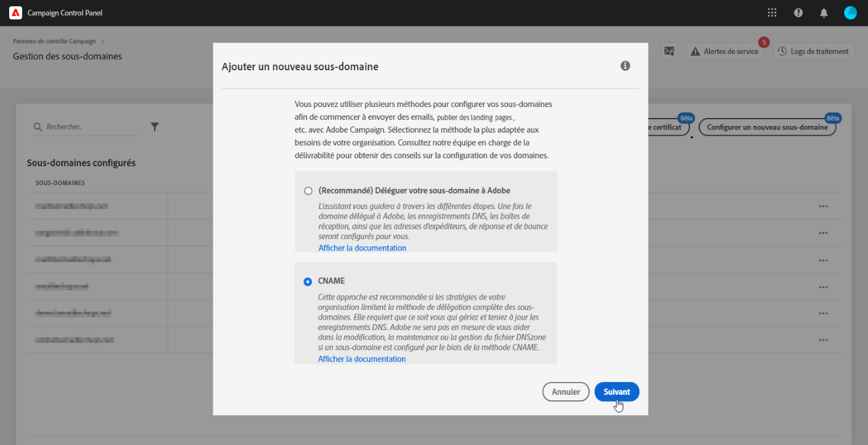
Task: Click the info icon in the dialog header
Action: (625, 66)
